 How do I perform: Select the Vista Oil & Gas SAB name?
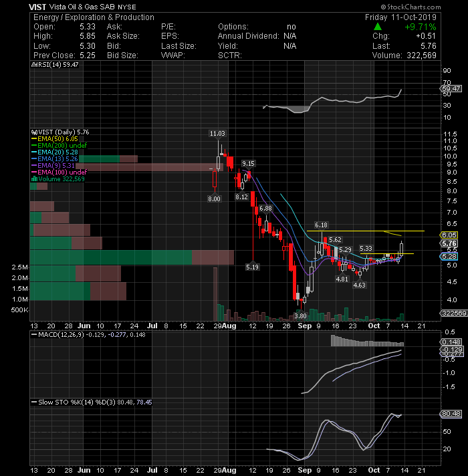coord(82,7)
